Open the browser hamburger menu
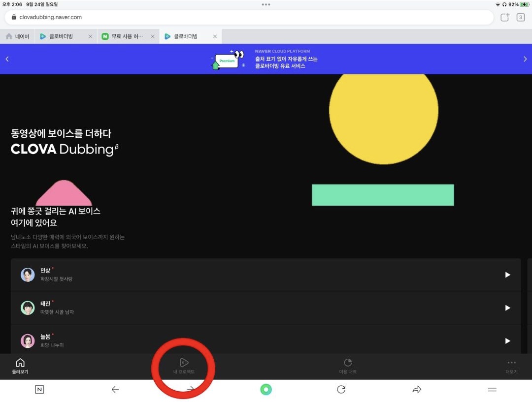Viewport: 532px width, 402px height. 492,390
